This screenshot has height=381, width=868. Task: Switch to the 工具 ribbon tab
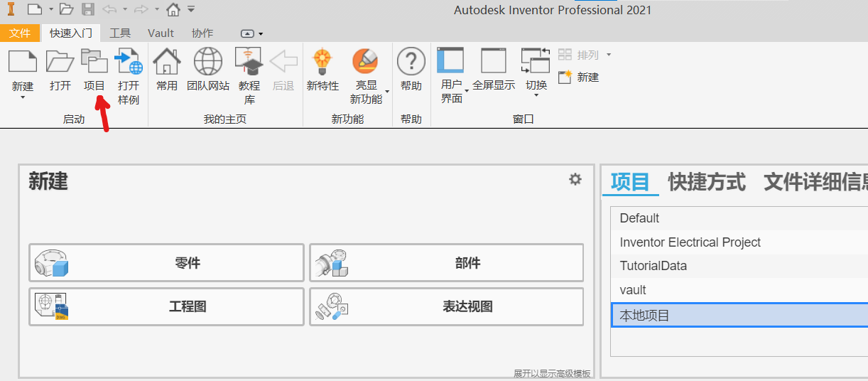point(120,33)
